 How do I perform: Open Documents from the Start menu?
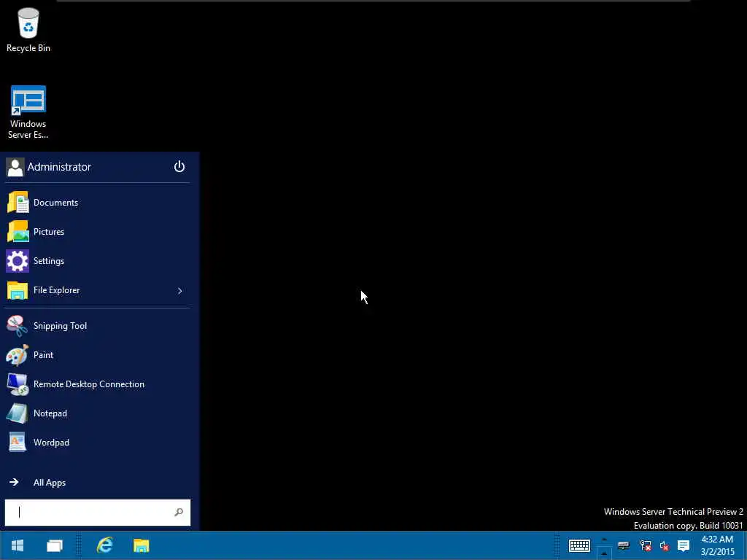point(97,203)
